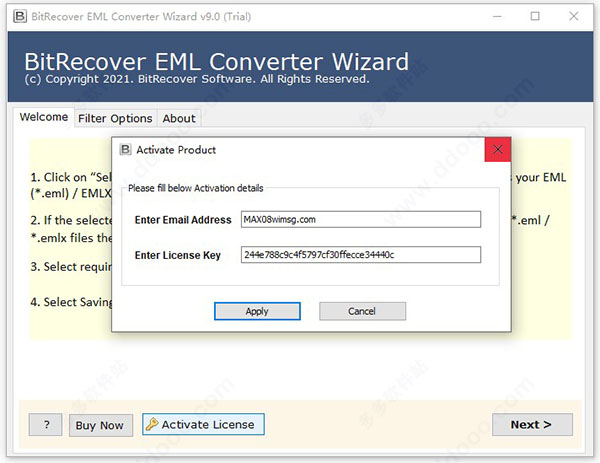Click the Activate Product dialog logo icon

(x=125, y=150)
